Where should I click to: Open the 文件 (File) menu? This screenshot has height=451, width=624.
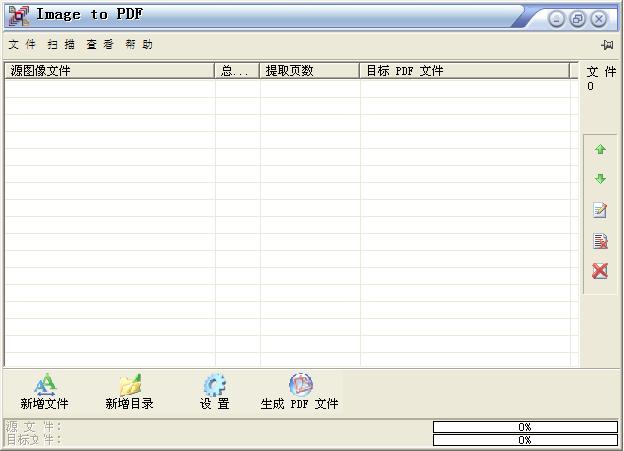(x=22, y=44)
